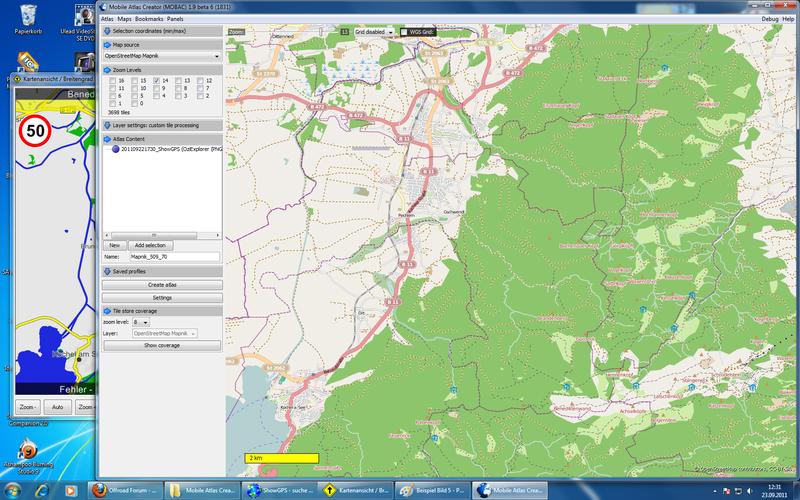Enable zoom level 11 checkbox
This screenshot has width=800, height=500.
113,88
